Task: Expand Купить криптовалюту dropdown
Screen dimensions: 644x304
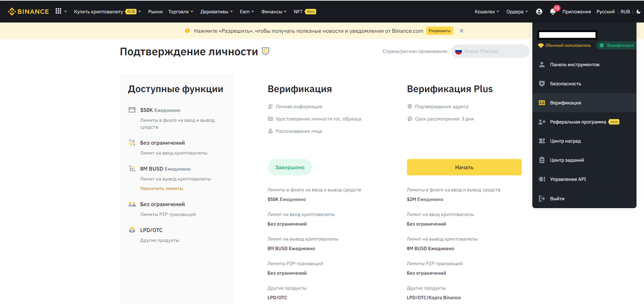Action: point(107,11)
